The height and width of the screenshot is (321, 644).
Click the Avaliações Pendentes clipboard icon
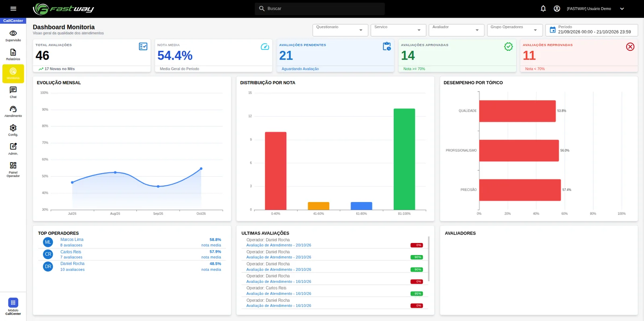[x=387, y=47]
